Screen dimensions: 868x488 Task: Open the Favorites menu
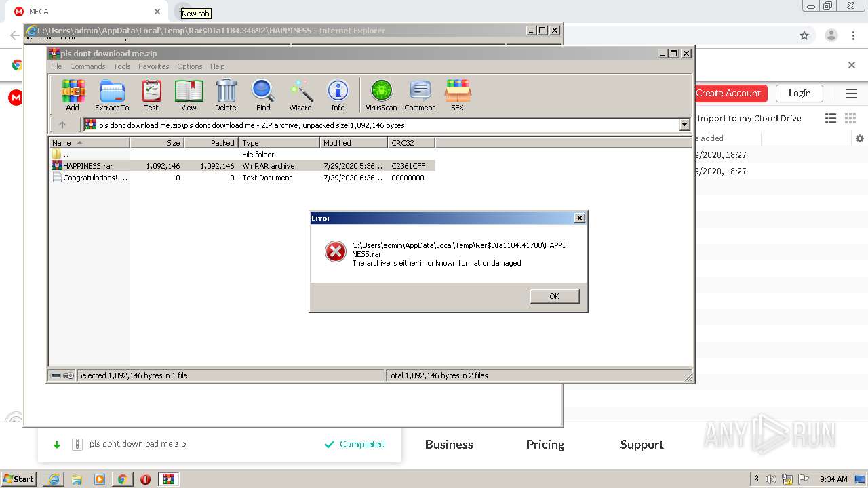coord(154,66)
